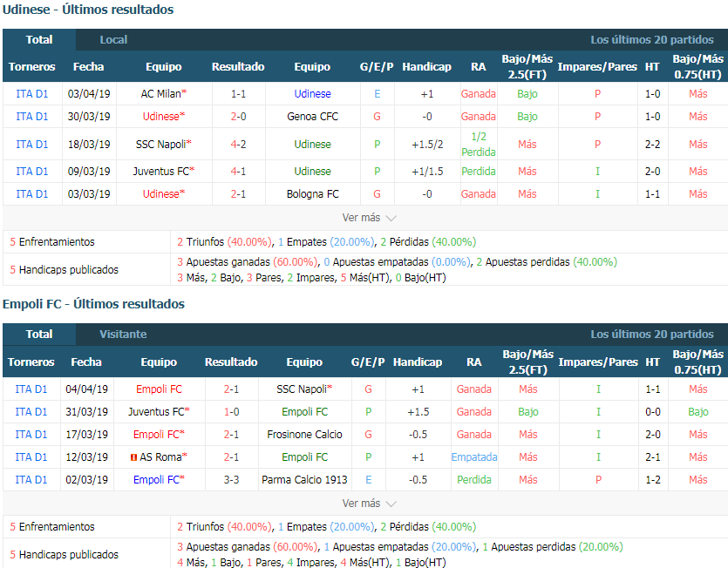The image size is (728, 568).
Task: Click ITA D1 for the 09/03/19 match
Action: [x=32, y=172]
